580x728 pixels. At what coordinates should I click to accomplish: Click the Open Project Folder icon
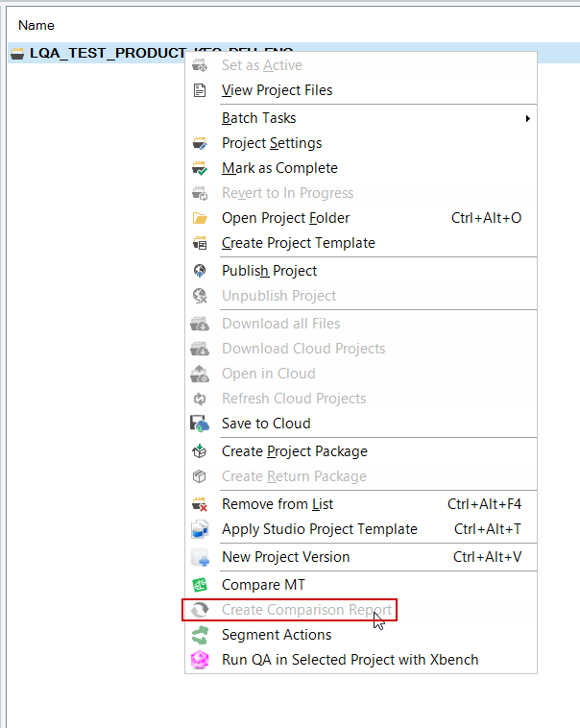click(x=200, y=218)
